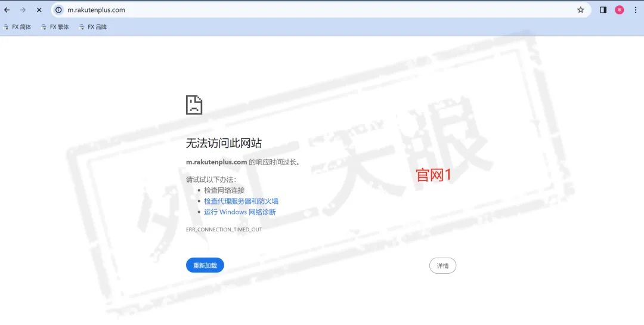644x325 pixels.
Task: Open the 详情 details button
Action: [x=442, y=266]
